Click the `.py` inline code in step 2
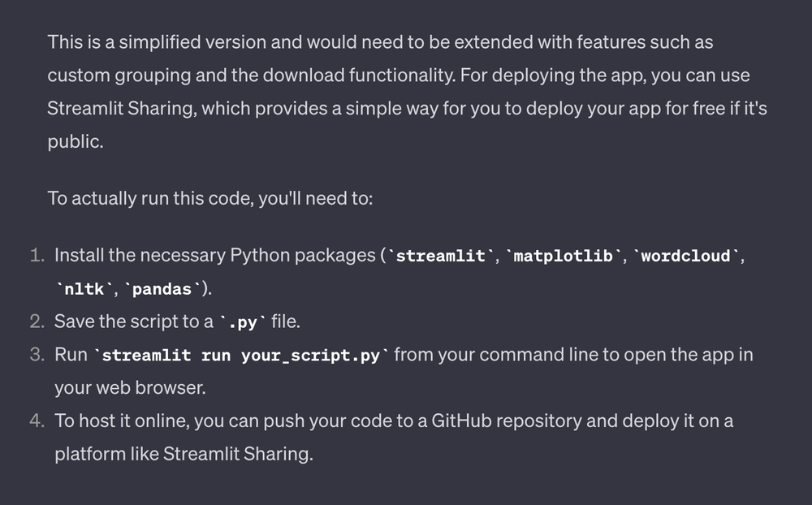The width and height of the screenshot is (812, 505). click(242, 322)
